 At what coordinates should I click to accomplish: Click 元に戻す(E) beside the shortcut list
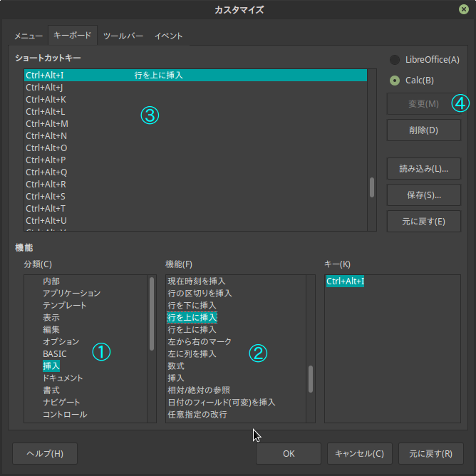[423, 221]
